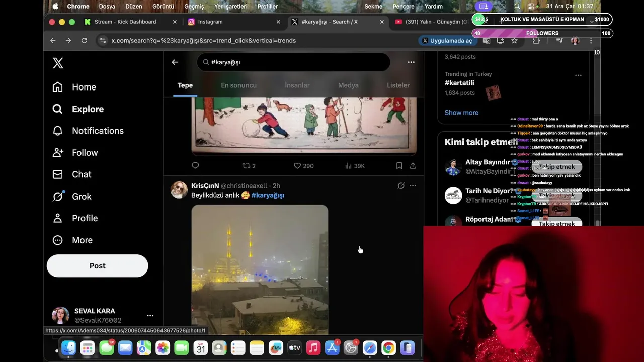Switch to the Medya tab

coord(348,85)
